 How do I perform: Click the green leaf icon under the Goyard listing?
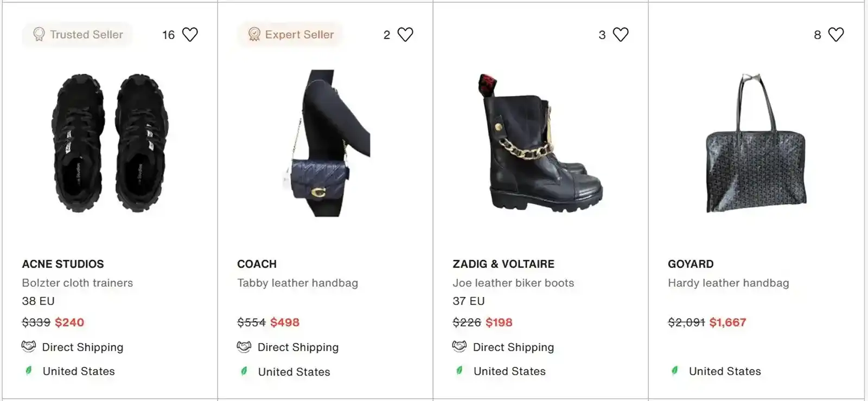(x=675, y=371)
